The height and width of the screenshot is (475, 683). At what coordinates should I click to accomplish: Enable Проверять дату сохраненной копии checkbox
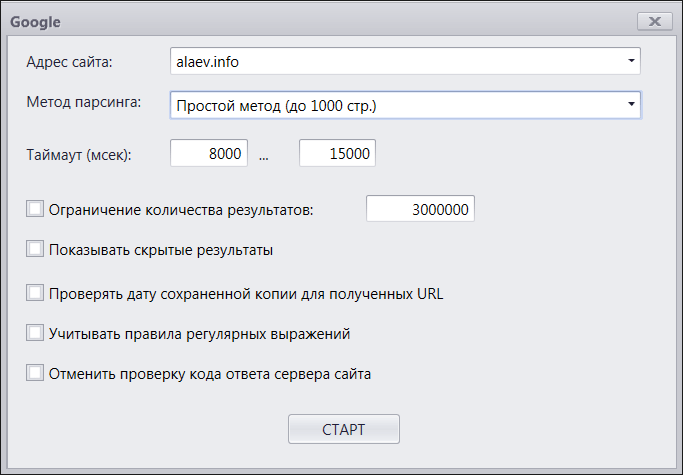pos(36,293)
